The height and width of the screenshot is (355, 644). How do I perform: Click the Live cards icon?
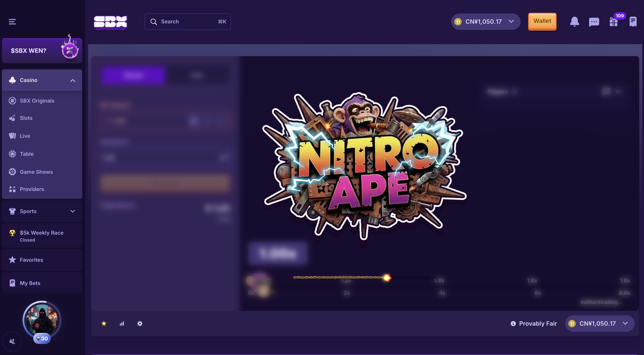tap(12, 136)
